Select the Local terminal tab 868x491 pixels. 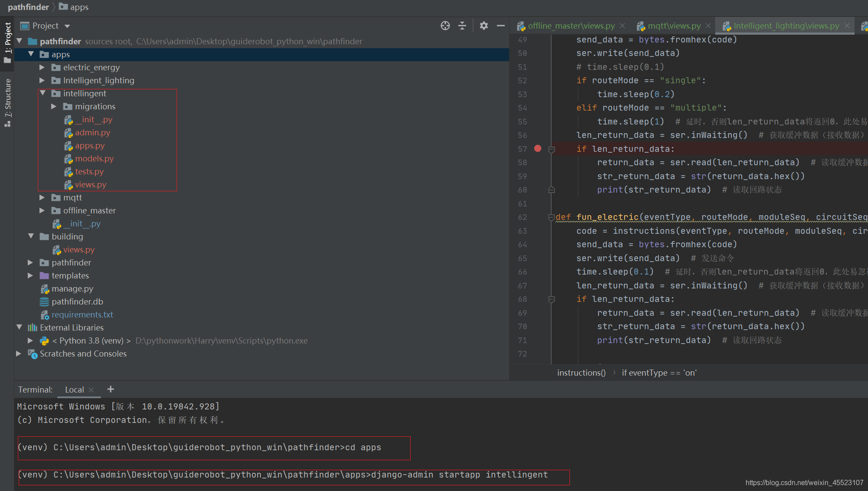74,390
